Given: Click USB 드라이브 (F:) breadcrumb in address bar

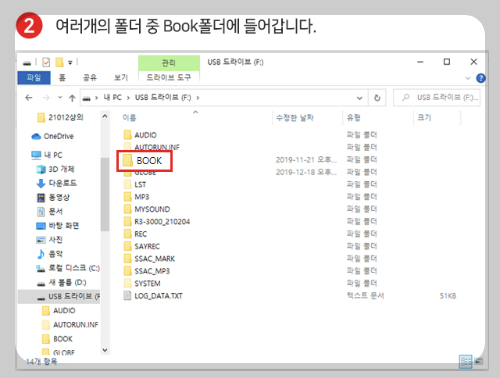Looking at the screenshot, I should pyautogui.click(x=163, y=97).
